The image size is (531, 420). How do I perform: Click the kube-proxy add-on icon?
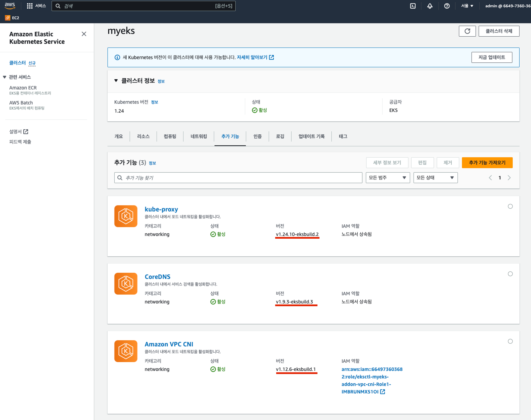(x=126, y=216)
